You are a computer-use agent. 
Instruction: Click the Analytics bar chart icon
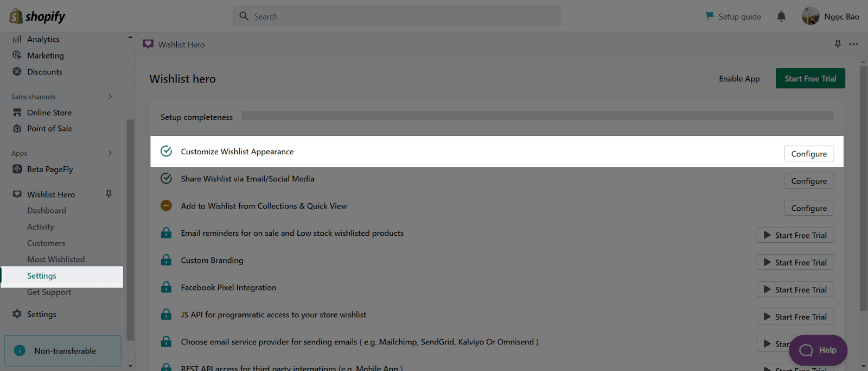click(x=17, y=39)
